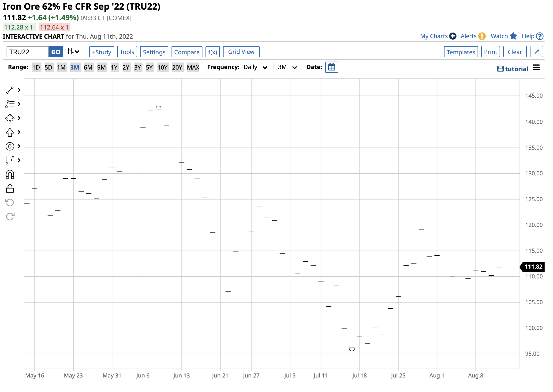
Task: Open the chart type bar dropdown
Action: point(73,52)
